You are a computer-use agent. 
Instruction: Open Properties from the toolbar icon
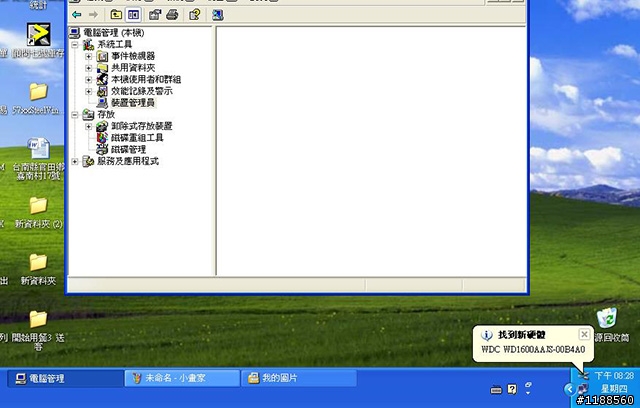point(154,15)
